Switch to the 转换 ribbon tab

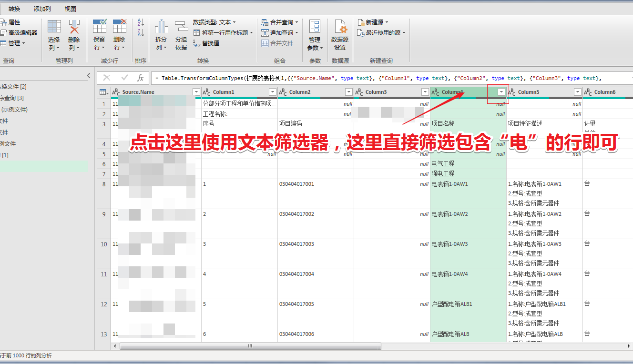click(x=14, y=9)
